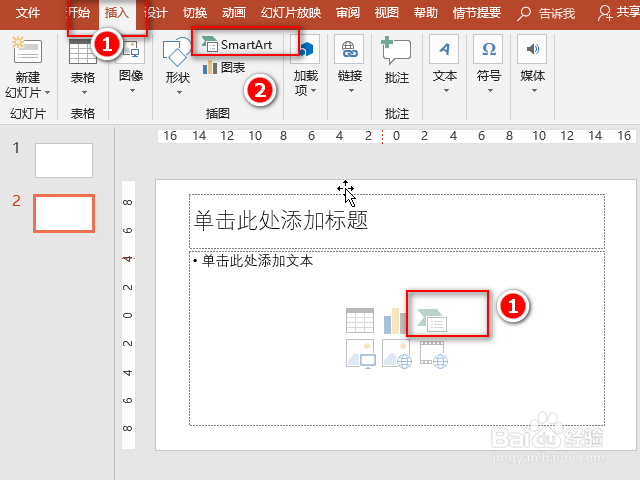The height and width of the screenshot is (480, 640).
Task: Expand the Images (图像) dropdown arrow
Action: pos(132,91)
